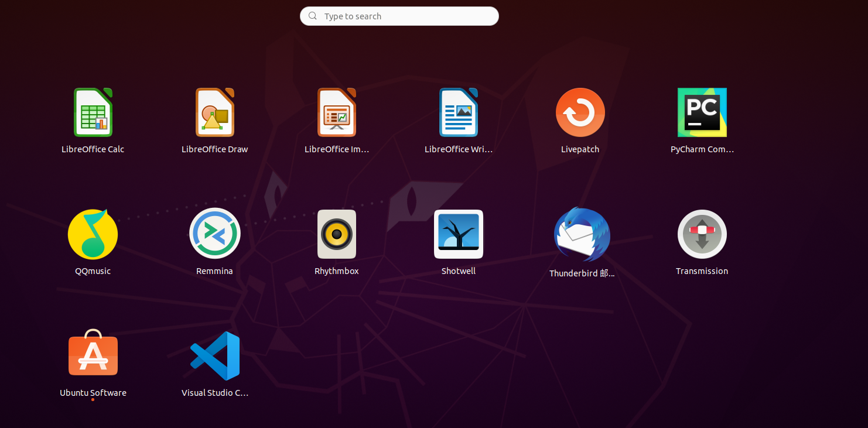Start the Shotwell photo manager
Viewport: 868px width, 428px height.
point(458,234)
